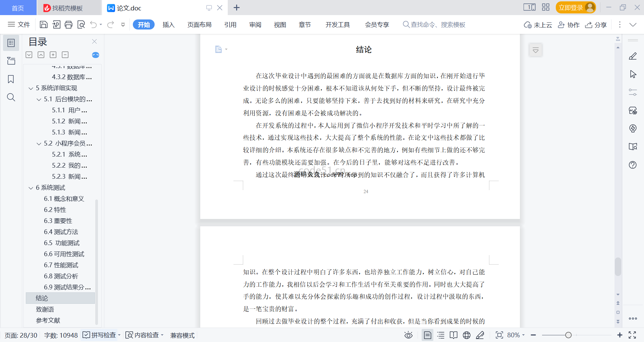Click the add heading plus icon

click(53, 55)
